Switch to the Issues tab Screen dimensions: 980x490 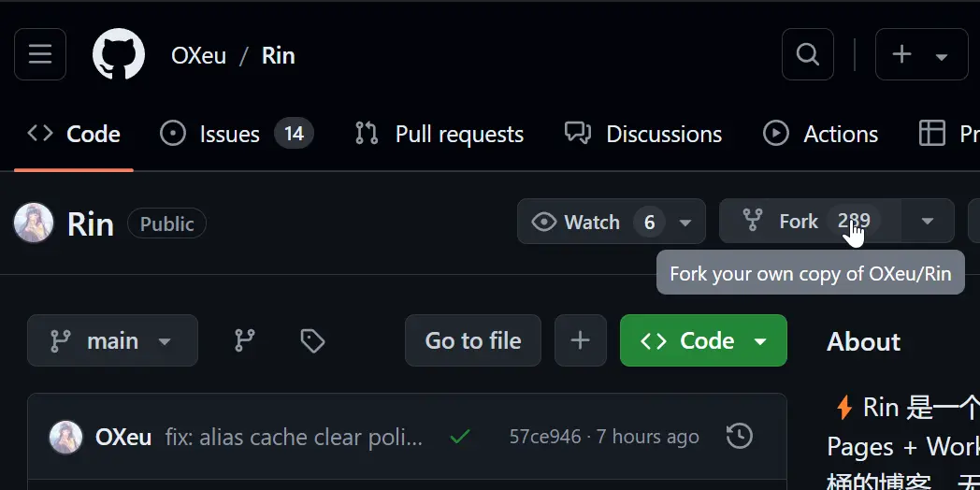click(x=236, y=134)
